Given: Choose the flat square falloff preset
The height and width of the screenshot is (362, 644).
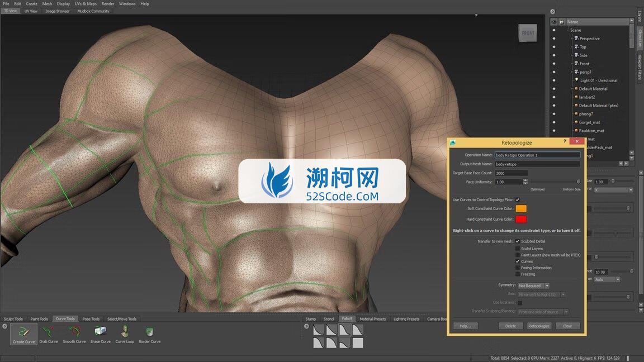Looking at the screenshot, I should (358, 342).
